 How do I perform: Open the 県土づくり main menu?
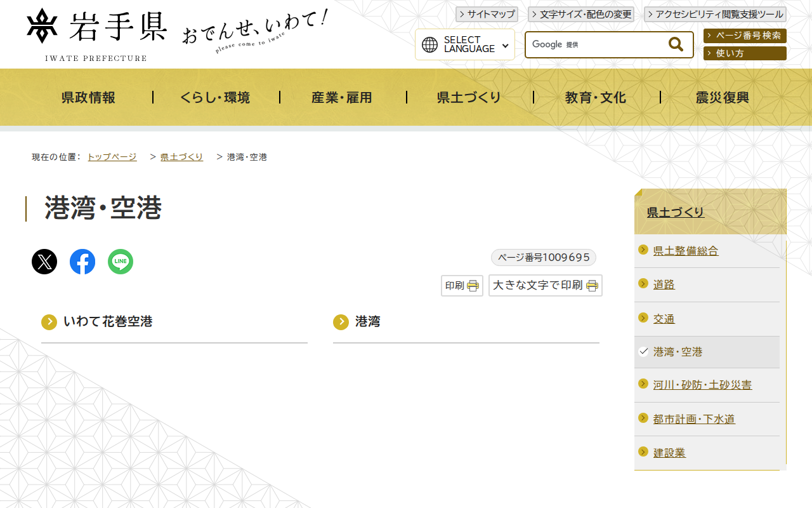469,97
